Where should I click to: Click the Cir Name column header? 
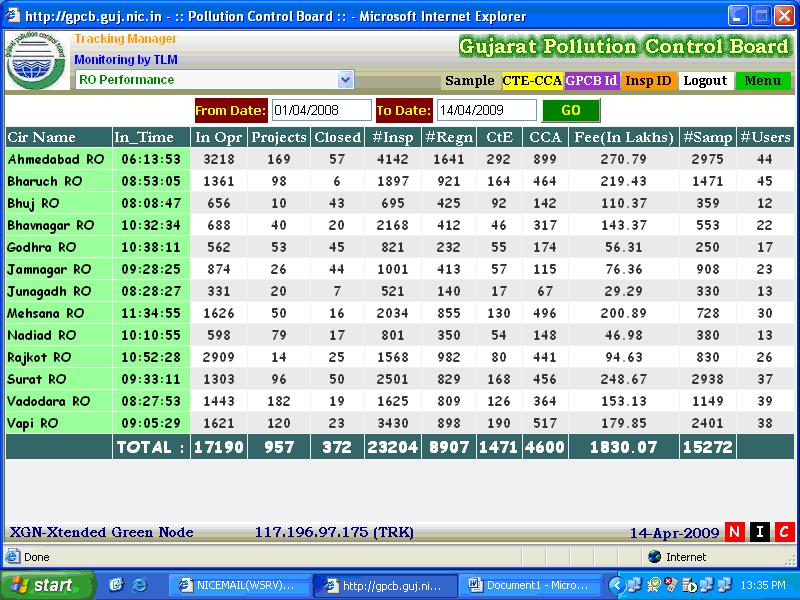click(x=59, y=137)
